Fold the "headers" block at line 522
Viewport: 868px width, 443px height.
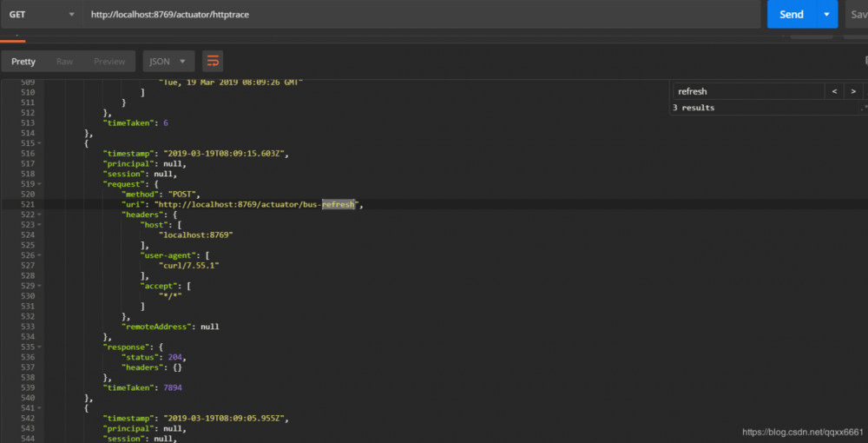[x=40, y=215]
